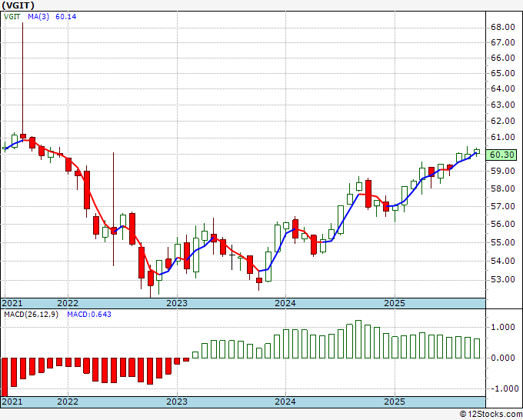523x420 pixels.
Task: Click the 0.000 MACD axis label
Action: pyautogui.click(x=503, y=358)
